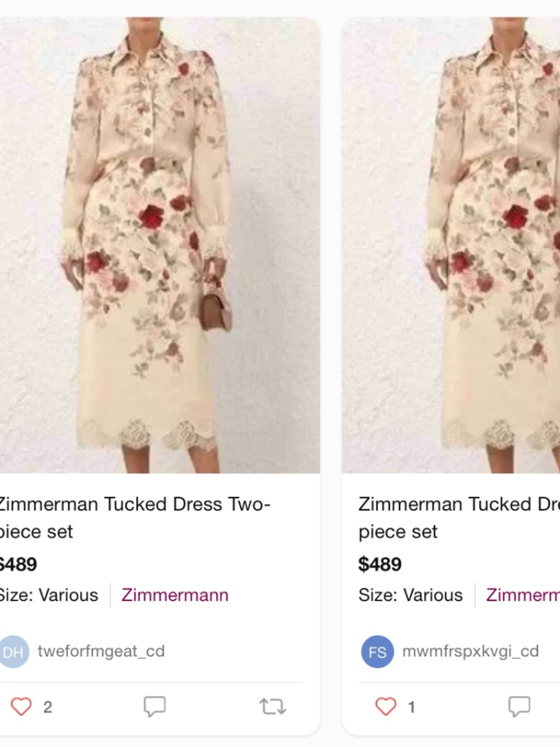Image resolution: width=560 pixels, height=747 pixels.
Task: Click Size: Various on the right listing
Action: [410, 595]
